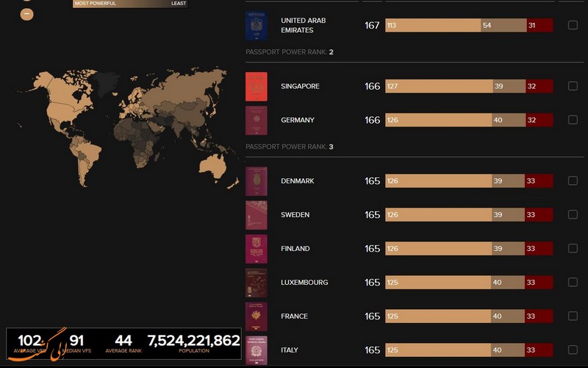Screen dimensions: 588x368
Task: Click the Average VFS value 102
Action: (x=29, y=340)
